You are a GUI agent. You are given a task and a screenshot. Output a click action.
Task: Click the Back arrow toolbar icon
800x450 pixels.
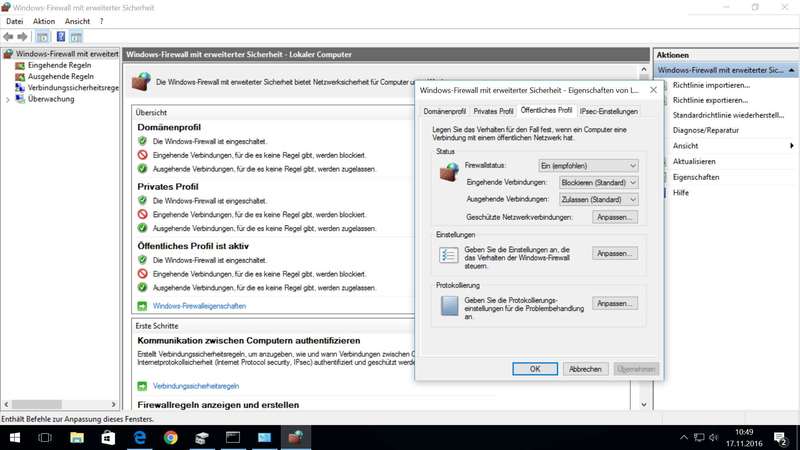tap(8, 37)
